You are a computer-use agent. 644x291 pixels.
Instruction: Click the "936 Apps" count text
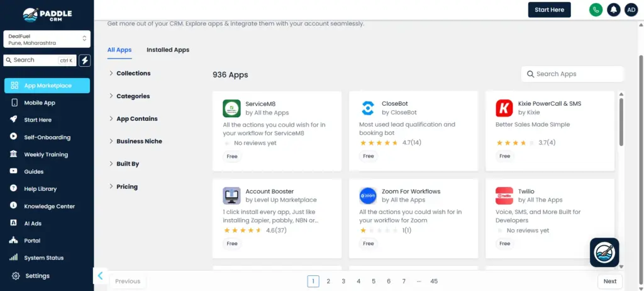pyautogui.click(x=230, y=75)
